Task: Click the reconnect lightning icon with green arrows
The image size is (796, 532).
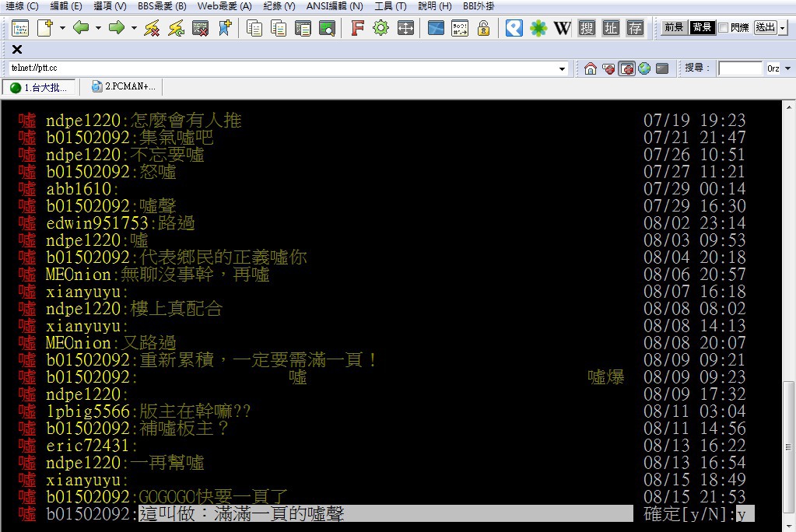Action: point(176,28)
